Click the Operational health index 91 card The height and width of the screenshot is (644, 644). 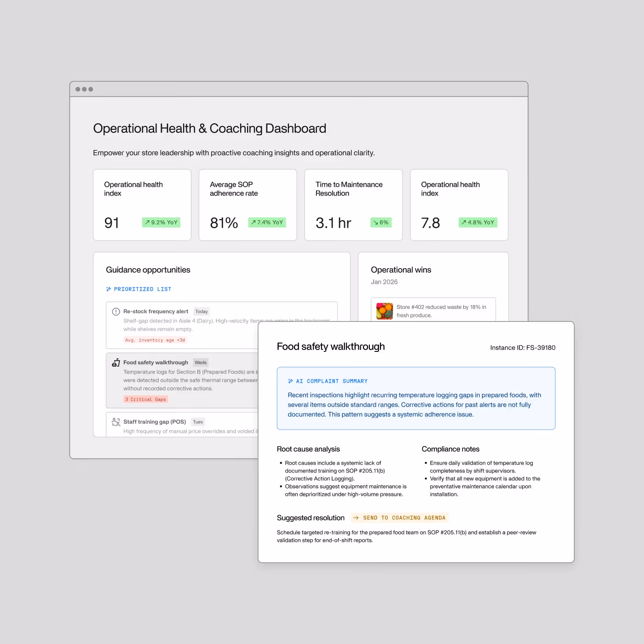142,205
